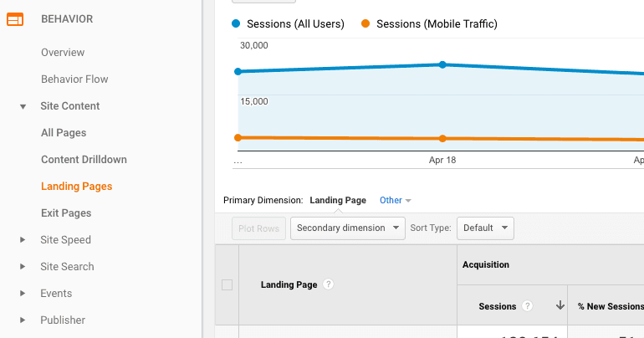Viewport: 644px width, 338px height.
Task: Expand the Site Speed section
Action: tap(23, 240)
